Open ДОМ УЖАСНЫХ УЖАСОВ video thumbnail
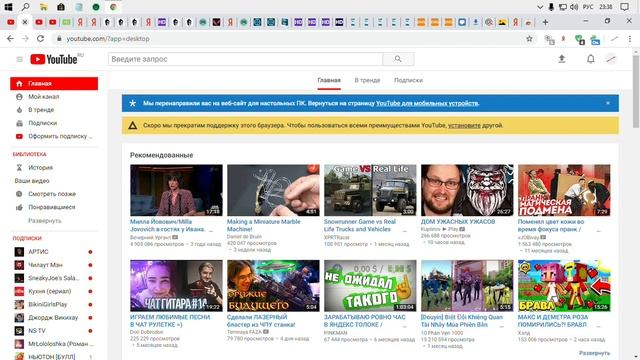 coord(467,190)
